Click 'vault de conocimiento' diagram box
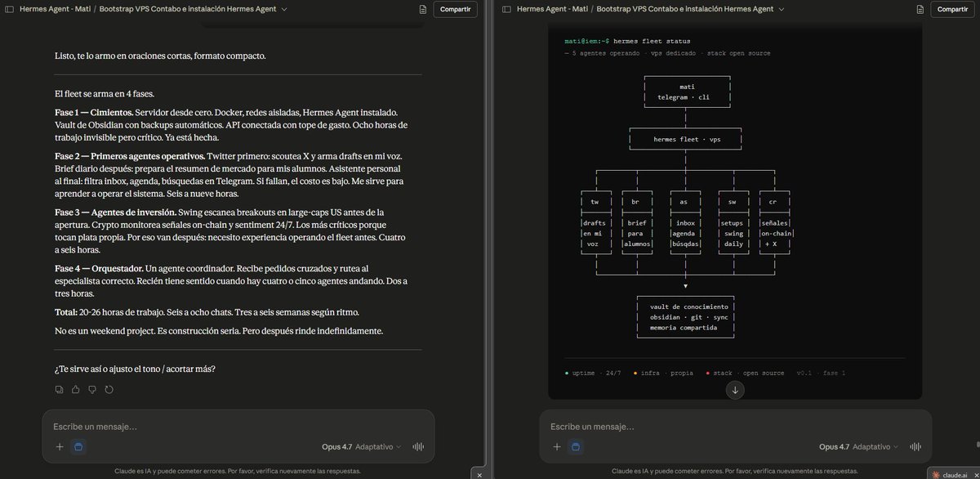Screen dimensions: 980x479 coord(686,316)
